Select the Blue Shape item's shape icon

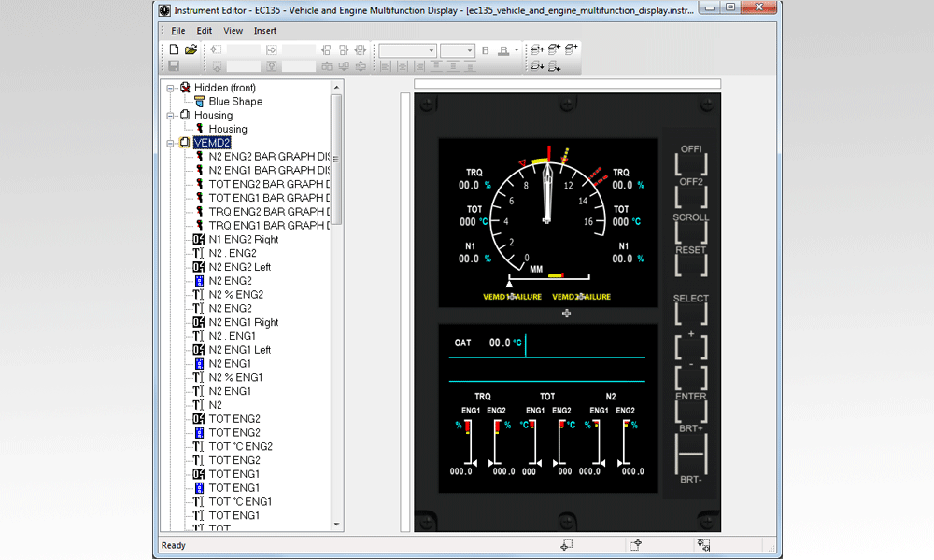tap(199, 102)
